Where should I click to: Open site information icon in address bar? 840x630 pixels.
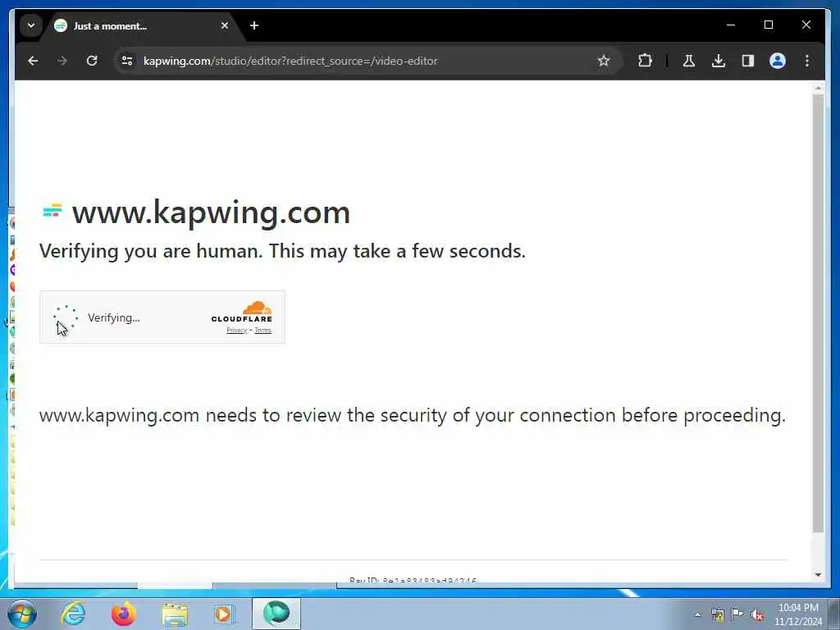click(127, 61)
